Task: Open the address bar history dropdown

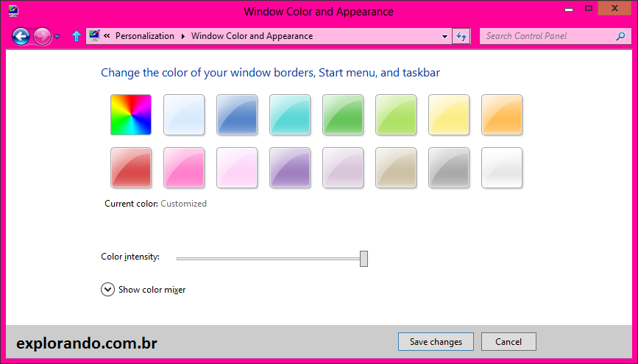Action: point(444,36)
